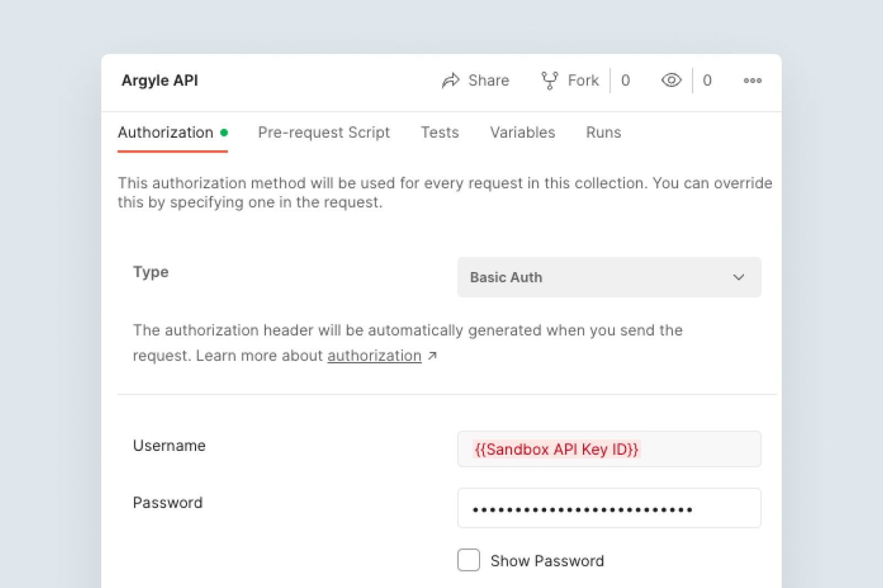Open the authorization documentation link

pyautogui.click(x=374, y=356)
